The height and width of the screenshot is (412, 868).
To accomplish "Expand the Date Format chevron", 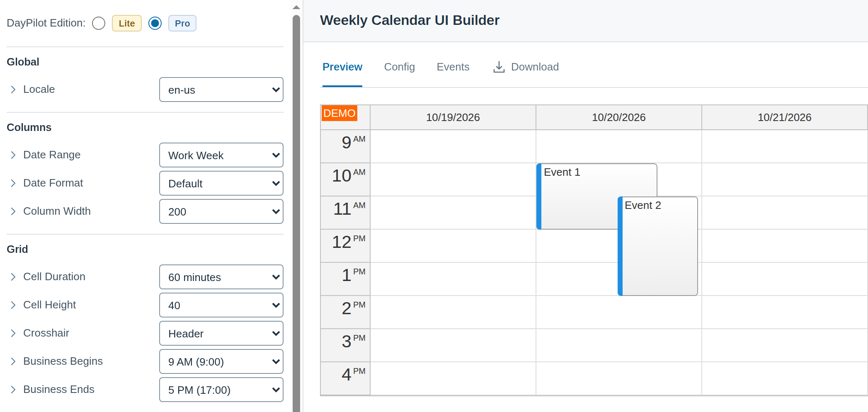I will tap(13, 183).
